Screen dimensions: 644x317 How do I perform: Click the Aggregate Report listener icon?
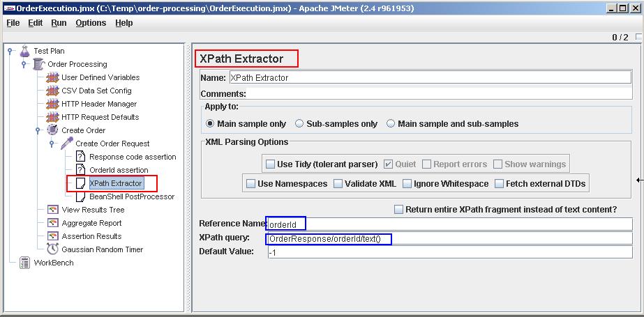(x=53, y=223)
